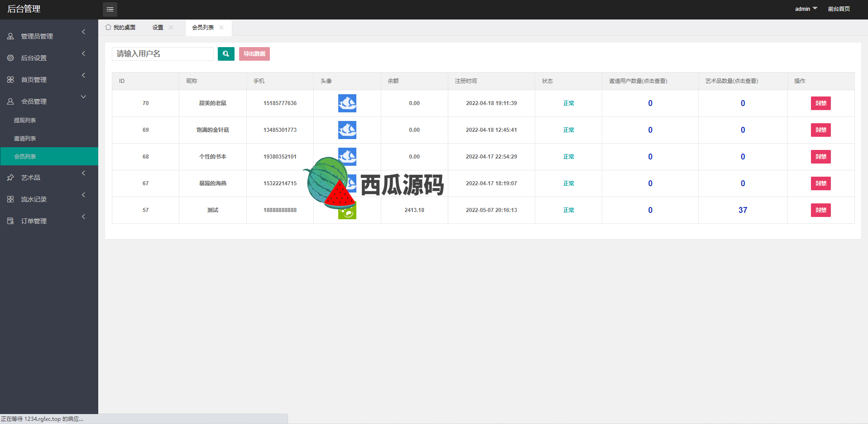This screenshot has width=868, height=424.
Task: Expand the 艺术品 menu chevron
Action: point(83,173)
